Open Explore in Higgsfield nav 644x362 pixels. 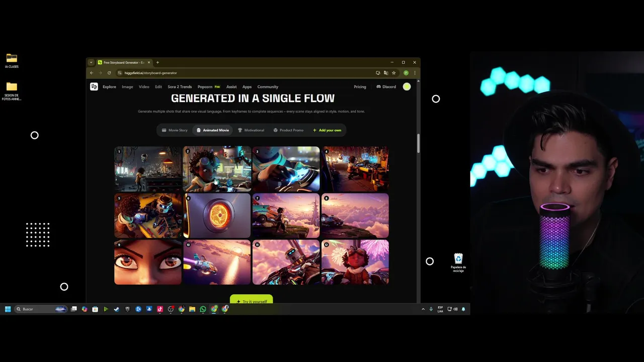[109, 86]
